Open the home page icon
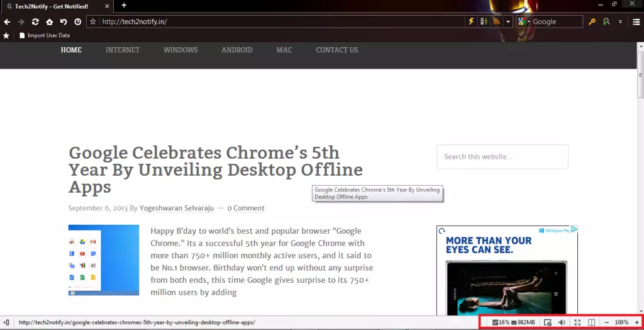 coord(49,22)
